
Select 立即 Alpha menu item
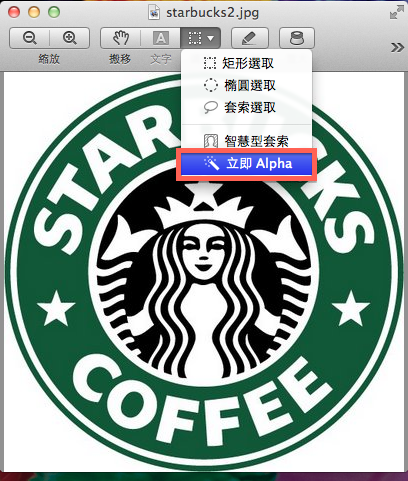[246, 164]
